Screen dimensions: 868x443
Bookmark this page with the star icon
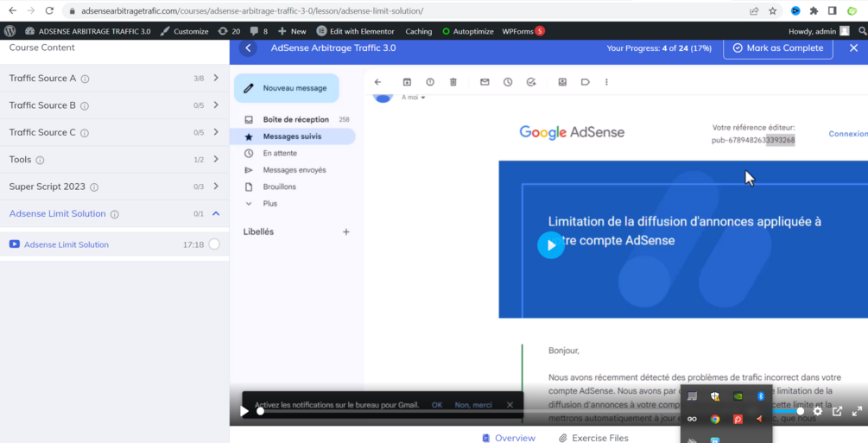tap(773, 10)
